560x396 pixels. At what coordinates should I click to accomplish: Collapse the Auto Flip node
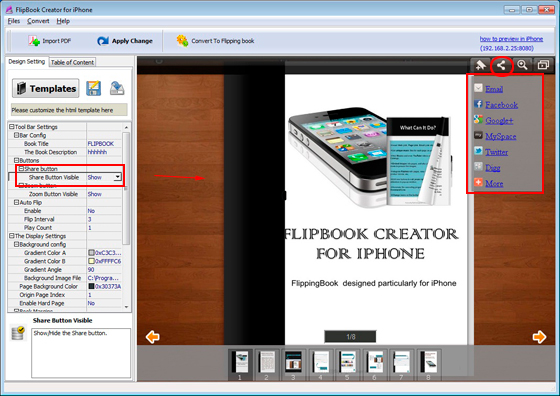(x=16, y=202)
